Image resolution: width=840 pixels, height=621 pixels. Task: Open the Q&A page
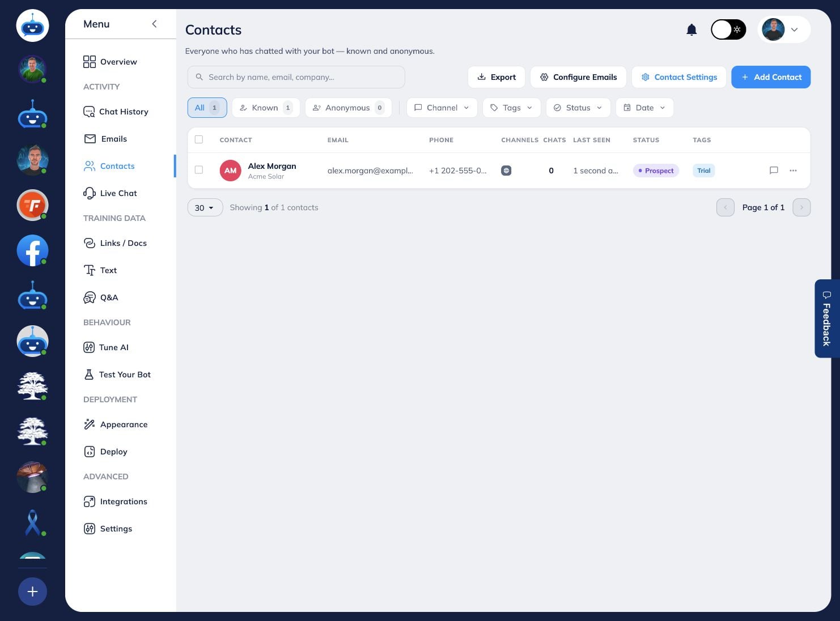point(101,297)
